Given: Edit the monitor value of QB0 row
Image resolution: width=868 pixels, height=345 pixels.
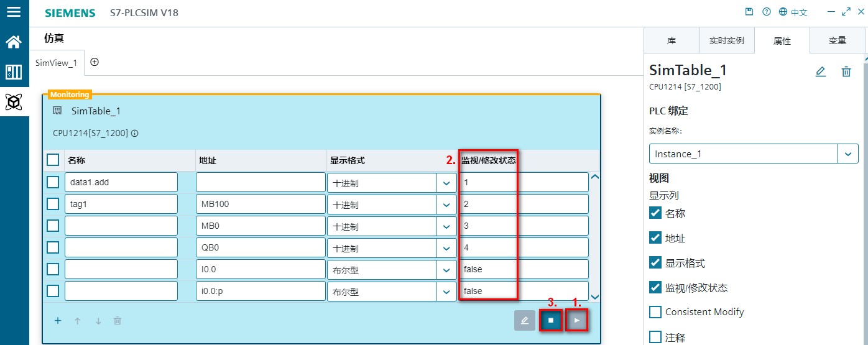Looking at the screenshot, I should coord(524,248).
